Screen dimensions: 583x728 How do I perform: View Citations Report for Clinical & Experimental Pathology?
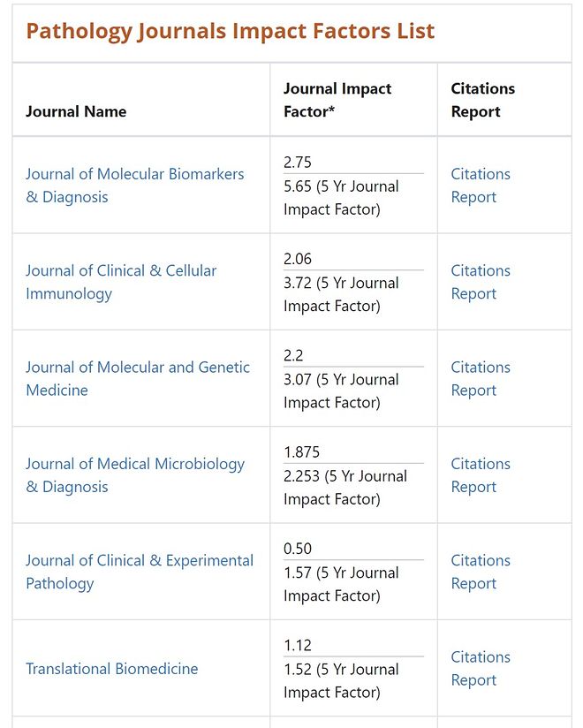point(481,572)
